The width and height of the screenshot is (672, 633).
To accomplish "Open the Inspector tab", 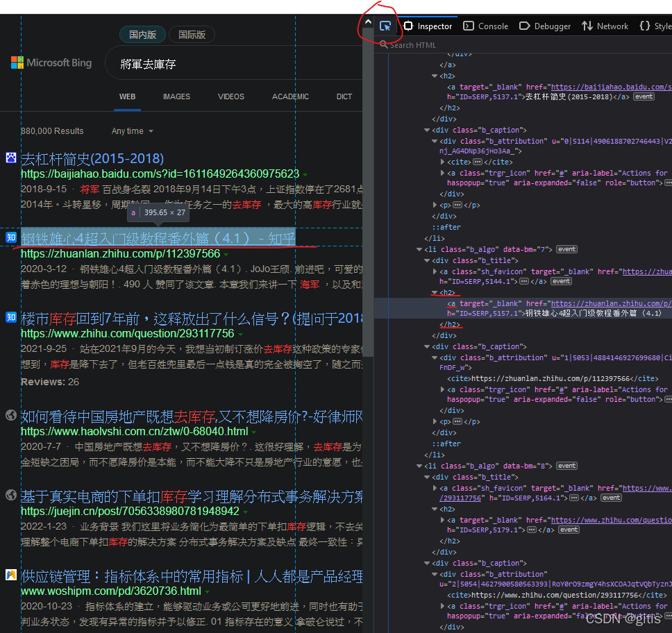I will tap(428, 26).
